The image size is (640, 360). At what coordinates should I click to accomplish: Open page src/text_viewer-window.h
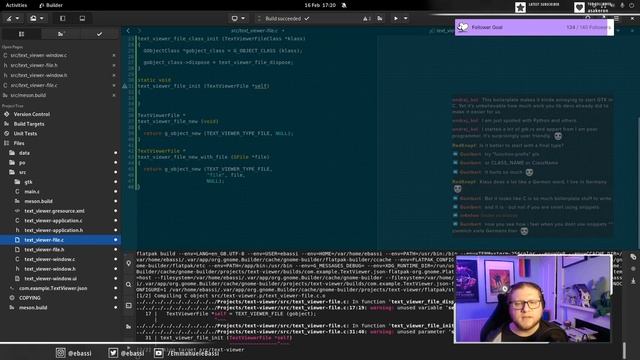[39, 76]
